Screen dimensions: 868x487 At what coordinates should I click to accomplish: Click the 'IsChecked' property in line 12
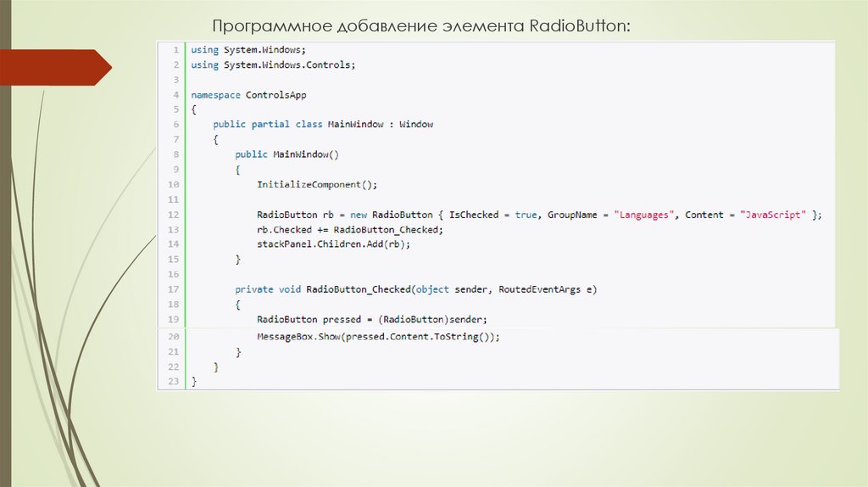click(x=474, y=215)
